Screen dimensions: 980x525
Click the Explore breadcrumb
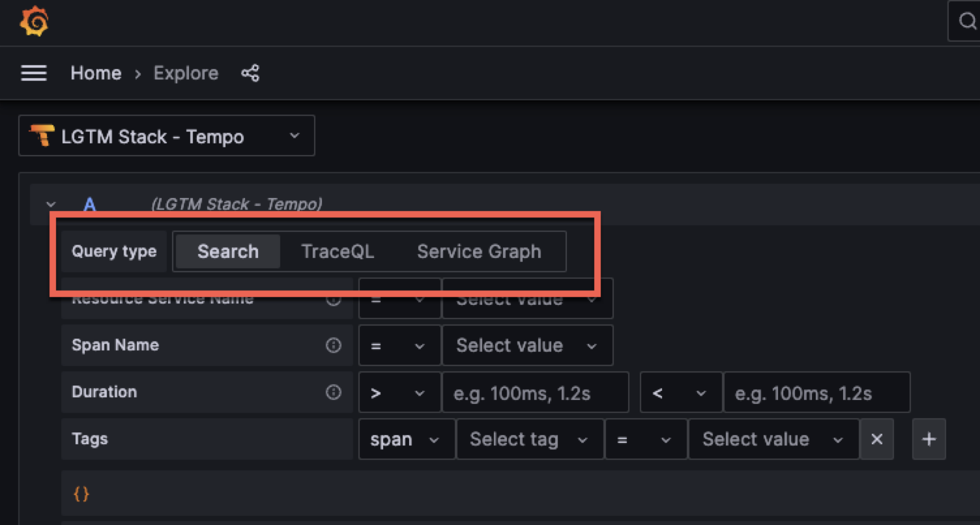tap(186, 73)
